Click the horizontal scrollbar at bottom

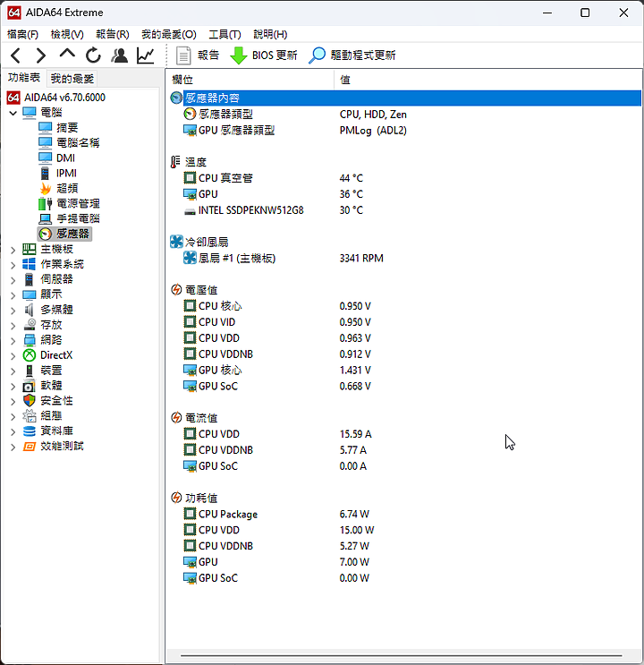402,656
